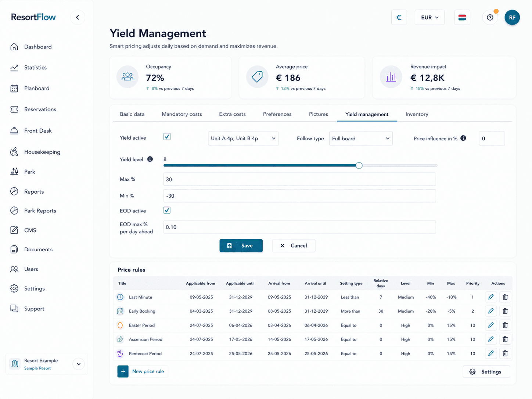Switch to the Mandatory costs tab

click(x=182, y=114)
